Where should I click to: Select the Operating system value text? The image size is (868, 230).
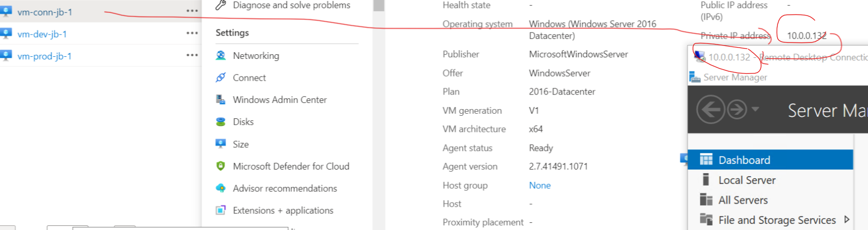[592, 30]
